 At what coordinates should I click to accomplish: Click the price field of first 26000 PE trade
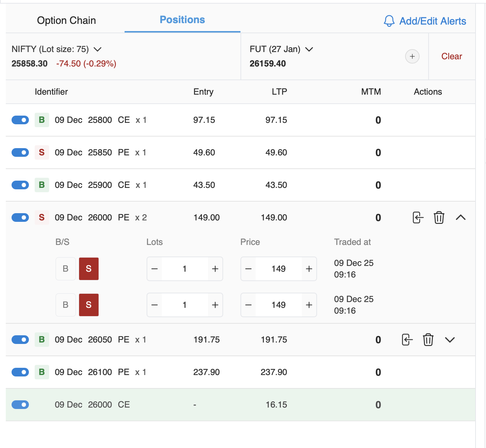[x=278, y=269]
